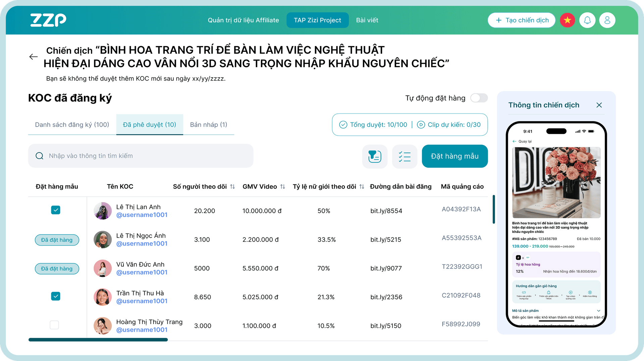Switch to the Bản nháp tab
Viewport: 644px width, 361px height.
[x=208, y=124]
